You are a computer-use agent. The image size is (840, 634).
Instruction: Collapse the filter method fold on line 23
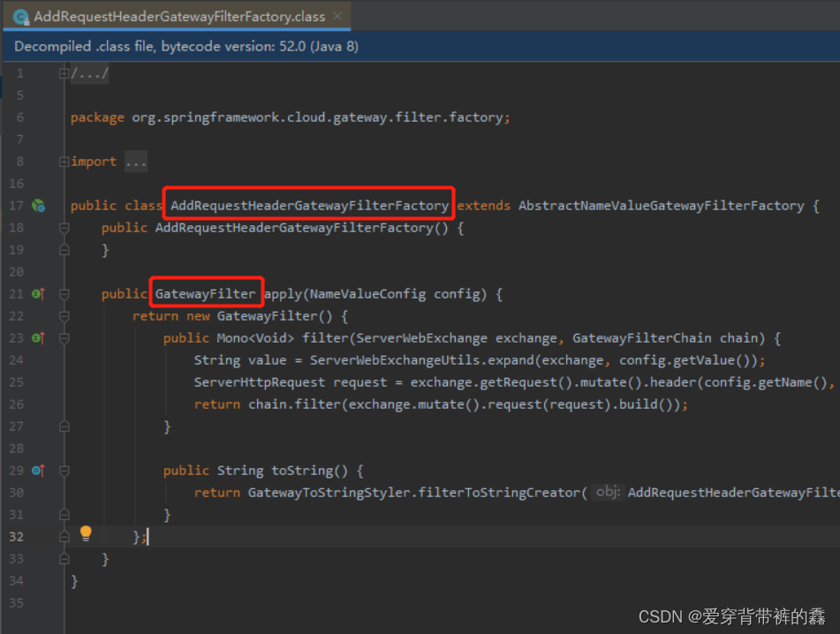64,338
